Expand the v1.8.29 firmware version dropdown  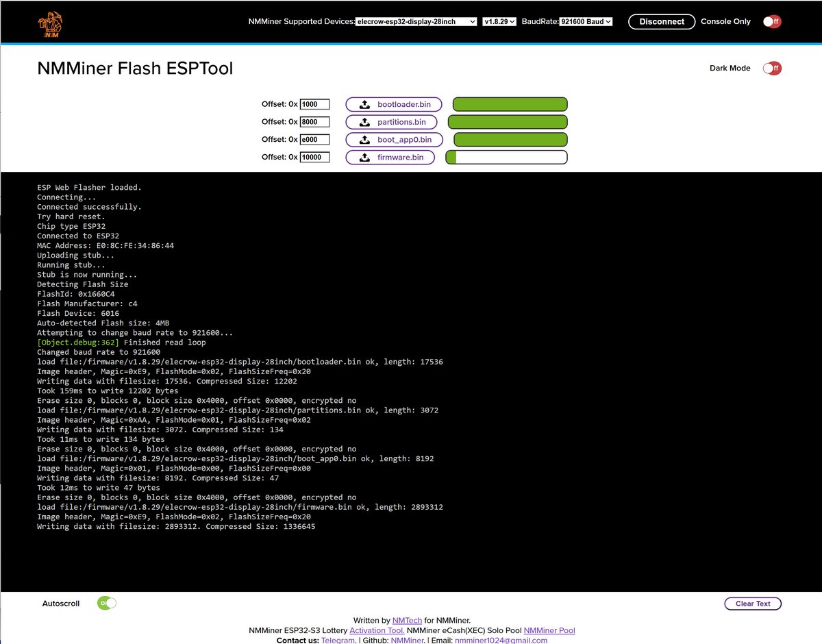coord(499,22)
